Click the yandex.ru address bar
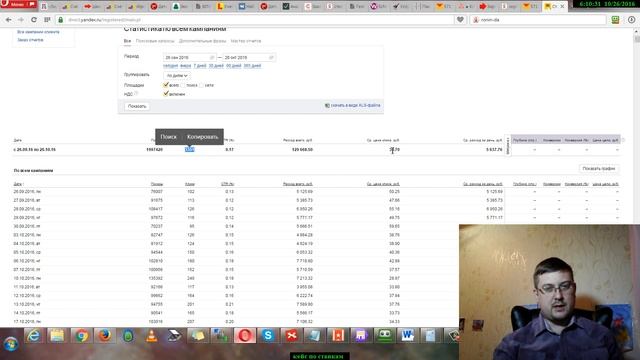Viewport: 640px width, 360px height. coord(255,20)
